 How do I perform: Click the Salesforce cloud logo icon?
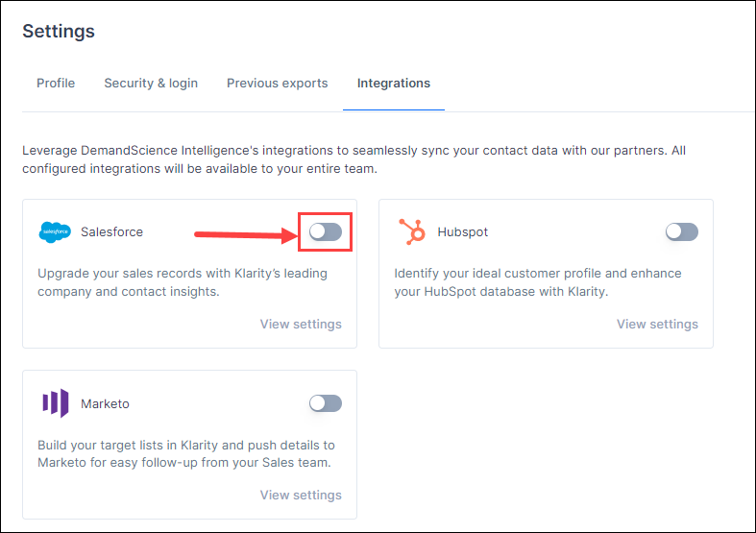coord(55,231)
